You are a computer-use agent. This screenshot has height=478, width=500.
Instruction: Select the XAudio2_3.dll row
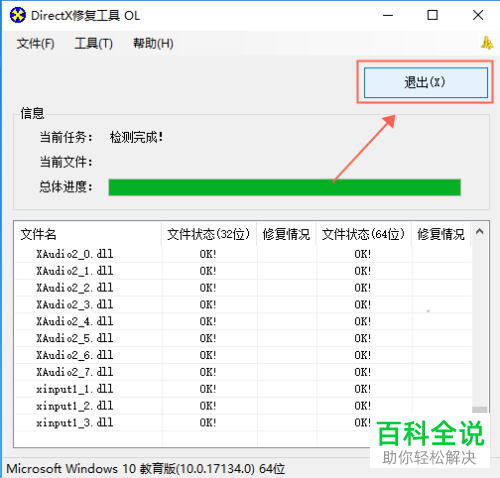point(243,305)
